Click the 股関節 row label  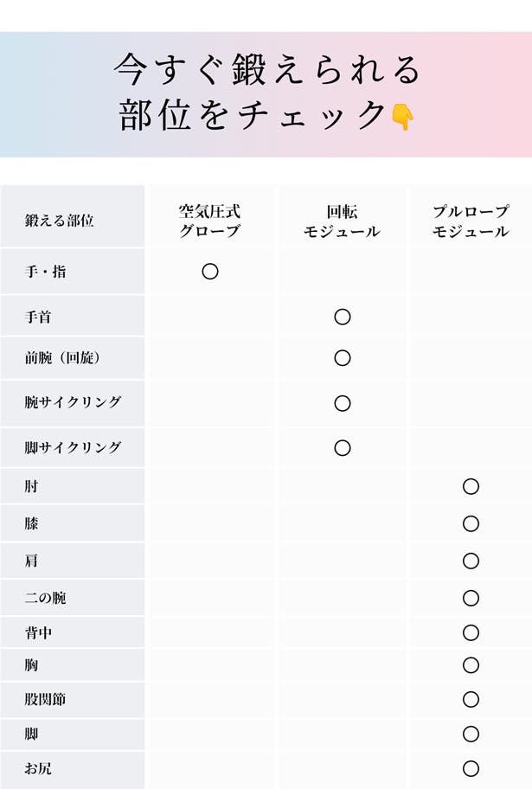pos(46,699)
